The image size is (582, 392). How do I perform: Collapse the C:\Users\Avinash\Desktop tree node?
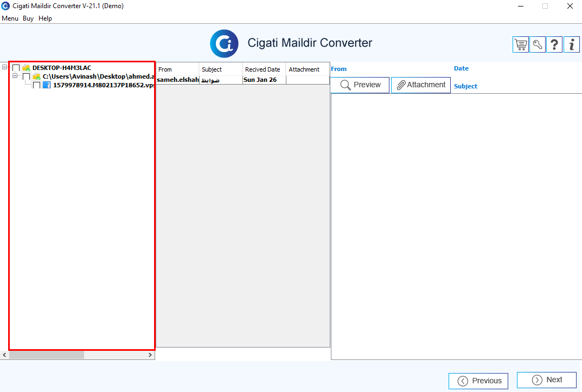pos(15,76)
